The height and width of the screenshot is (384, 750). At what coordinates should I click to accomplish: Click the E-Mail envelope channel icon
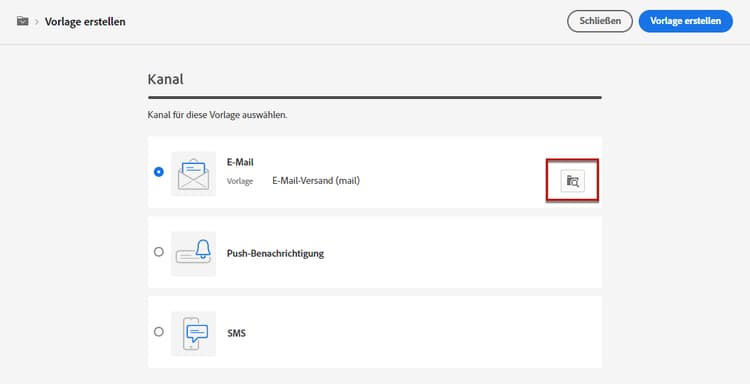pyautogui.click(x=193, y=174)
